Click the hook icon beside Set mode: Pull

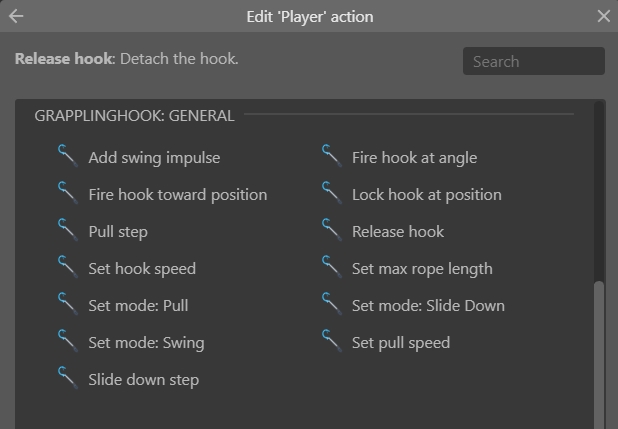coord(68,304)
